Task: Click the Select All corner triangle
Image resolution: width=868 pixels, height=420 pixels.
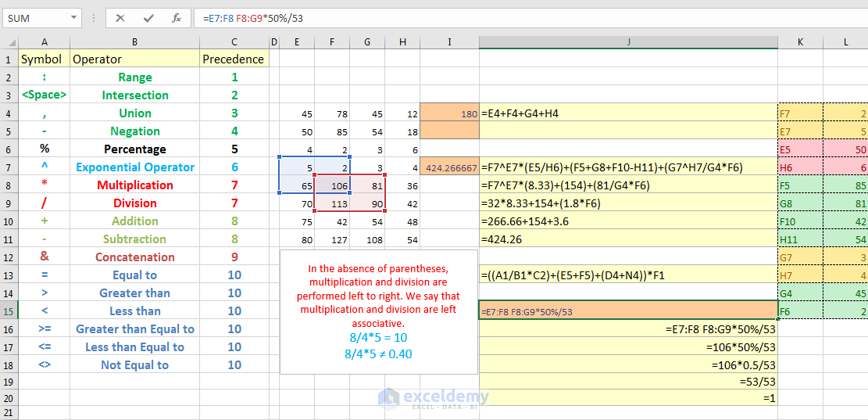Action: (10, 42)
